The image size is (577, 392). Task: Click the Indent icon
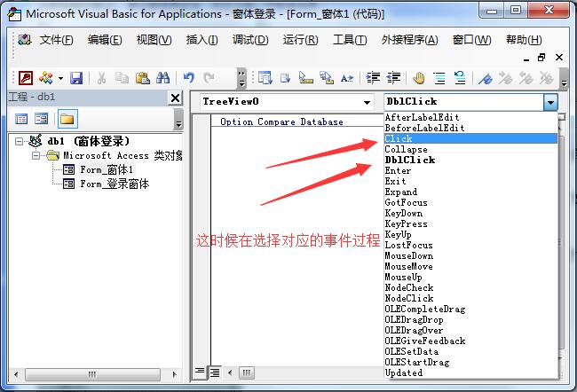coord(373,78)
